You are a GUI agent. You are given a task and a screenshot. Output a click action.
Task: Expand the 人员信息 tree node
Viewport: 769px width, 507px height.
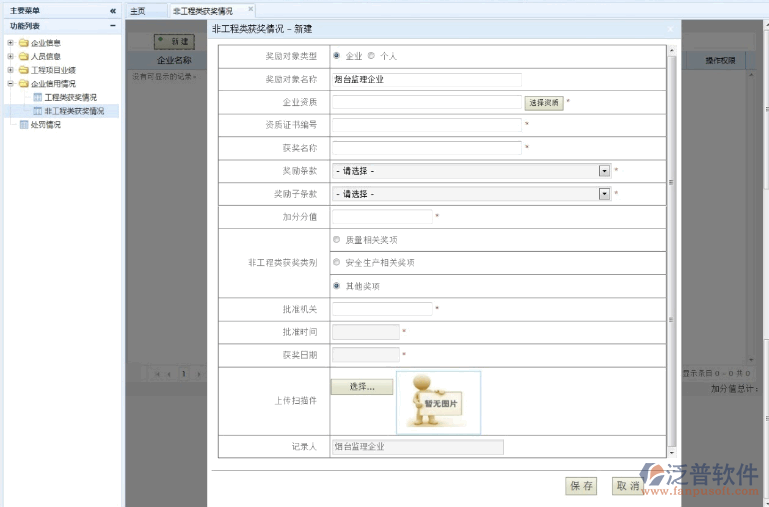[10, 57]
